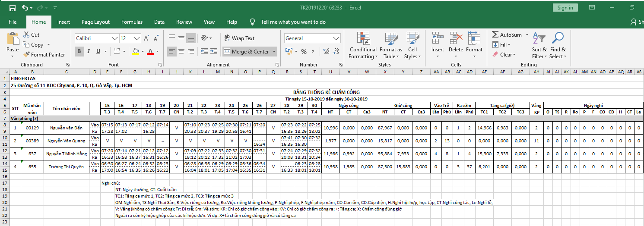Viewport: 644px width, 226px height.
Task: Click the Sign in button
Action: 565,8
